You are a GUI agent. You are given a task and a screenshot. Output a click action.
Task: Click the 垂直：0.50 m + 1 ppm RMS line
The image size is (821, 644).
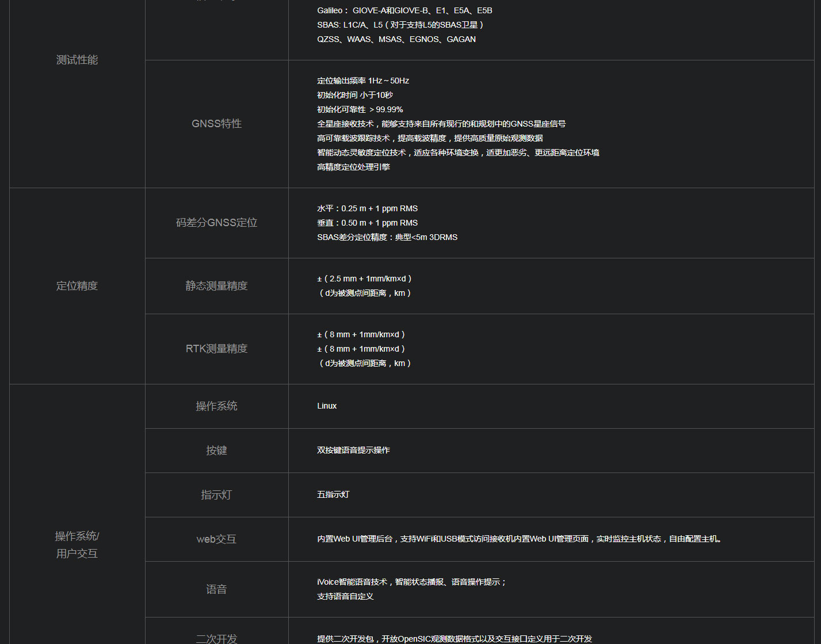tap(368, 223)
